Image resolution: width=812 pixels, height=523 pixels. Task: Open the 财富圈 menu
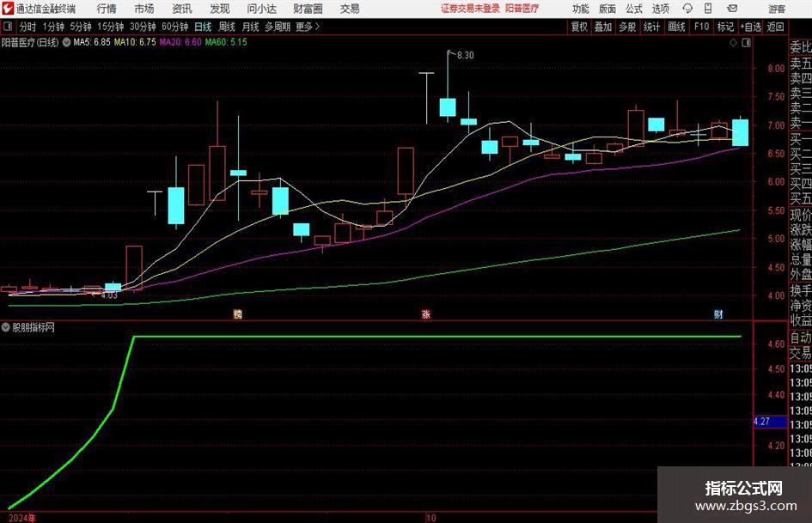coord(308,9)
